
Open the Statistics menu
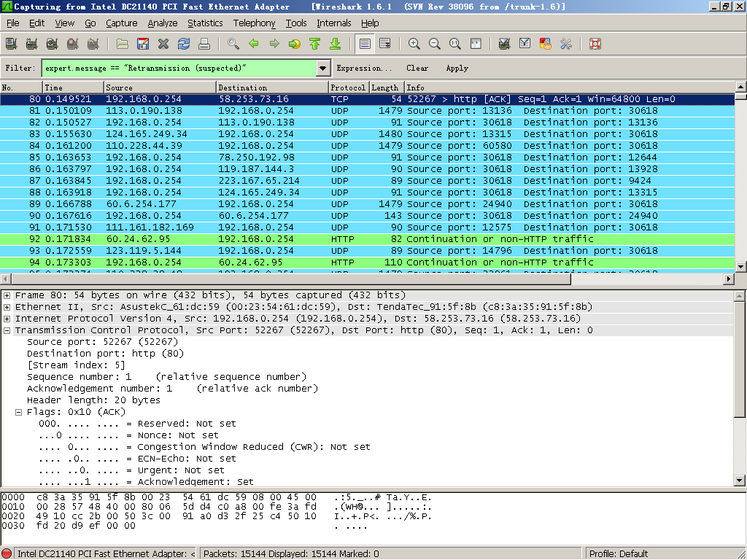(205, 23)
